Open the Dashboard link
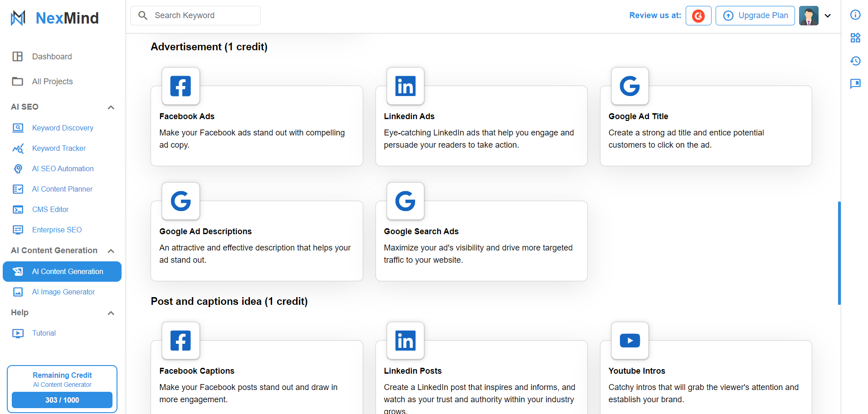Screen dimensions: 868x414 [52, 57]
